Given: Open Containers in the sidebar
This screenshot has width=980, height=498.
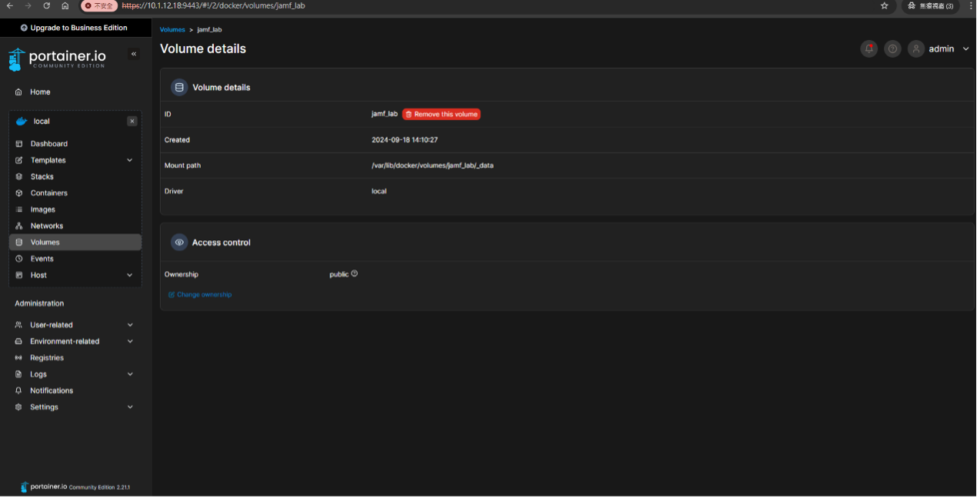Looking at the screenshot, I should (x=48, y=193).
